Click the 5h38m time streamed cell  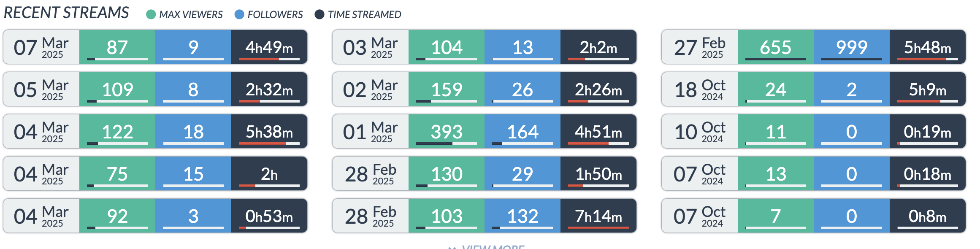pos(269,132)
